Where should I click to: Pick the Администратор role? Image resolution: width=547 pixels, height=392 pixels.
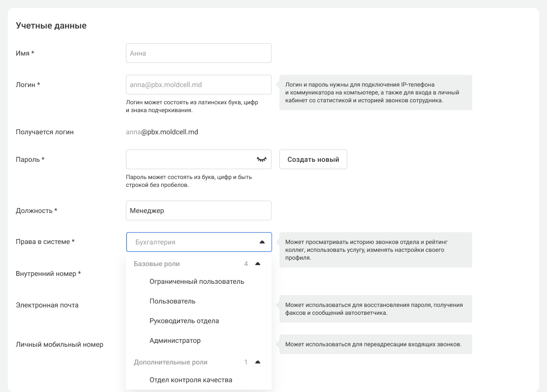(x=175, y=340)
